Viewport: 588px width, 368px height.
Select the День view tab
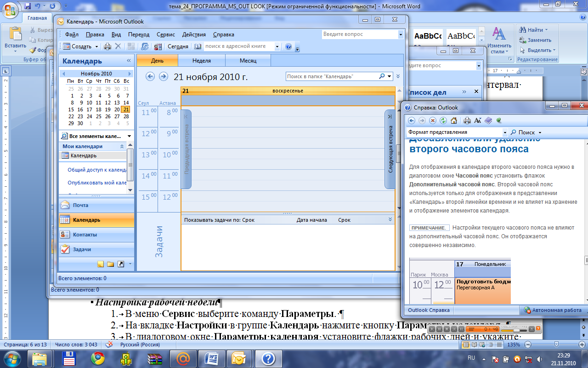(x=158, y=61)
